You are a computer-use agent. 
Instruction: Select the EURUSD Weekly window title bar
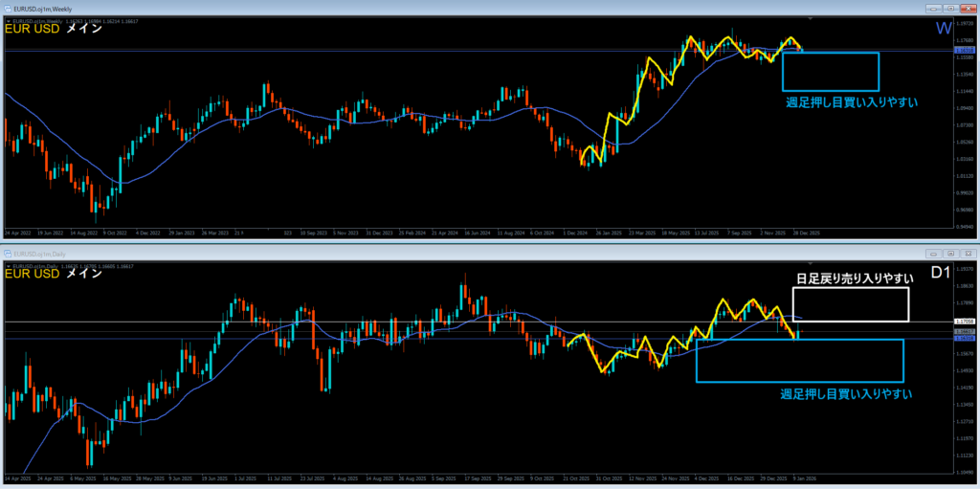tap(383, 8)
